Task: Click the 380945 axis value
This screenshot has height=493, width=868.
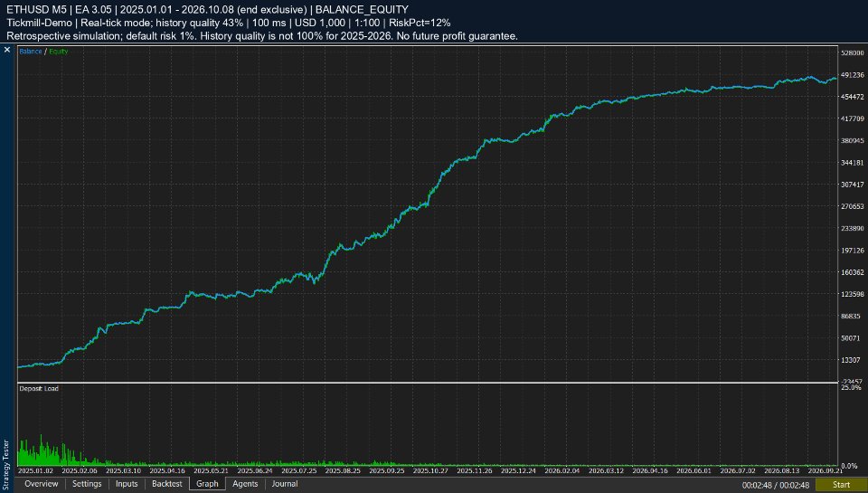Action: click(853, 141)
